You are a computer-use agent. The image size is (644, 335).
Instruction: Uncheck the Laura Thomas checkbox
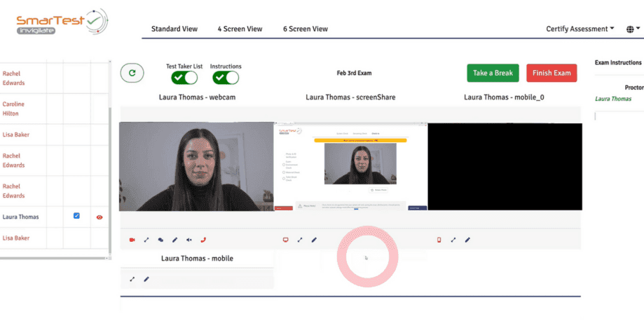(x=76, y=216)
